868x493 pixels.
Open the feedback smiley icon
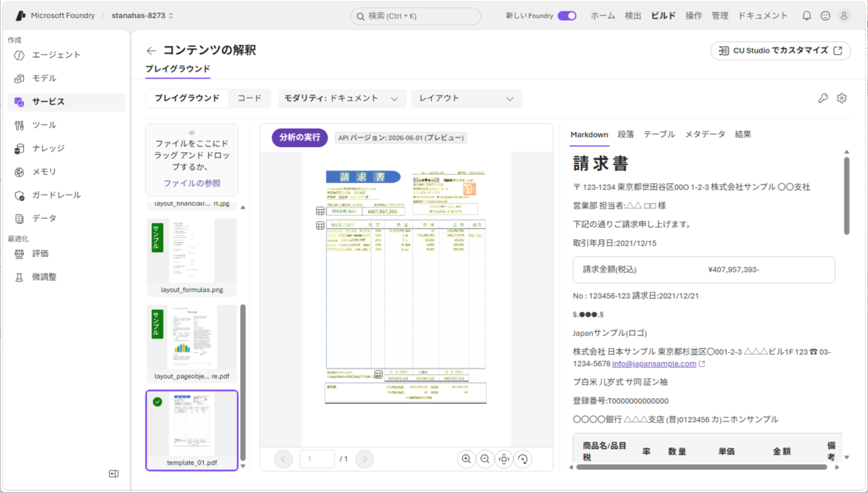(x=825, y=15)
